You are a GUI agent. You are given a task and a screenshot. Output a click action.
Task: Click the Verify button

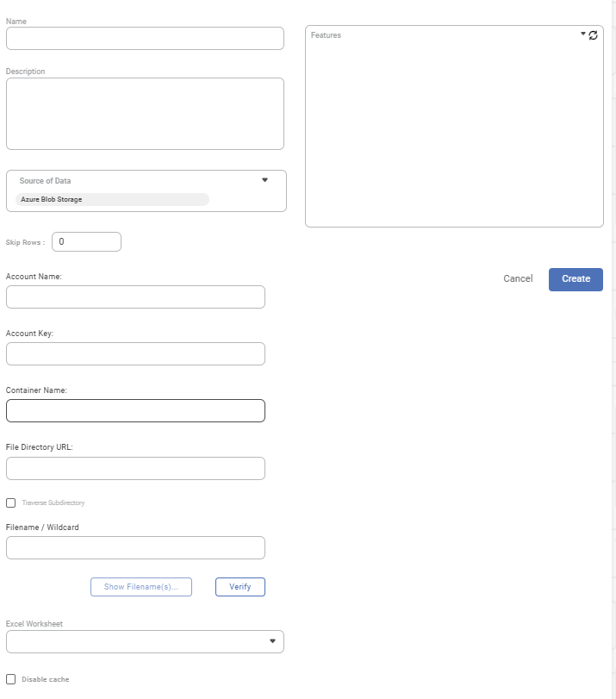point(240,587)
